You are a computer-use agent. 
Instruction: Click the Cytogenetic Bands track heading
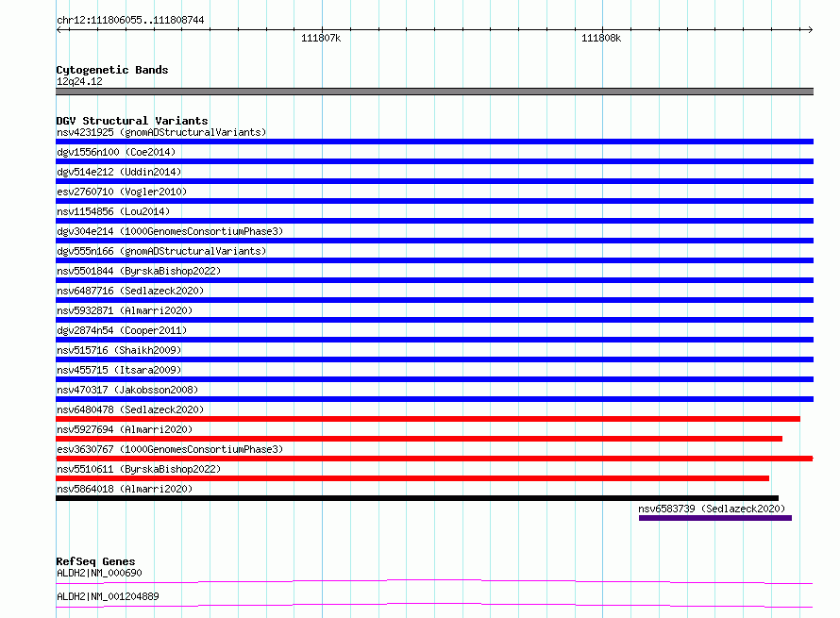tap(112, 70)
